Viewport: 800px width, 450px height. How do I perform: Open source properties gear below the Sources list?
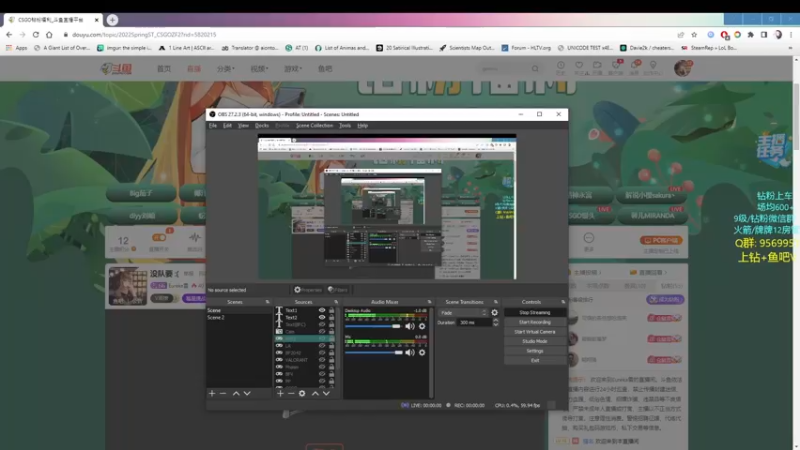(x=302, y=393)
